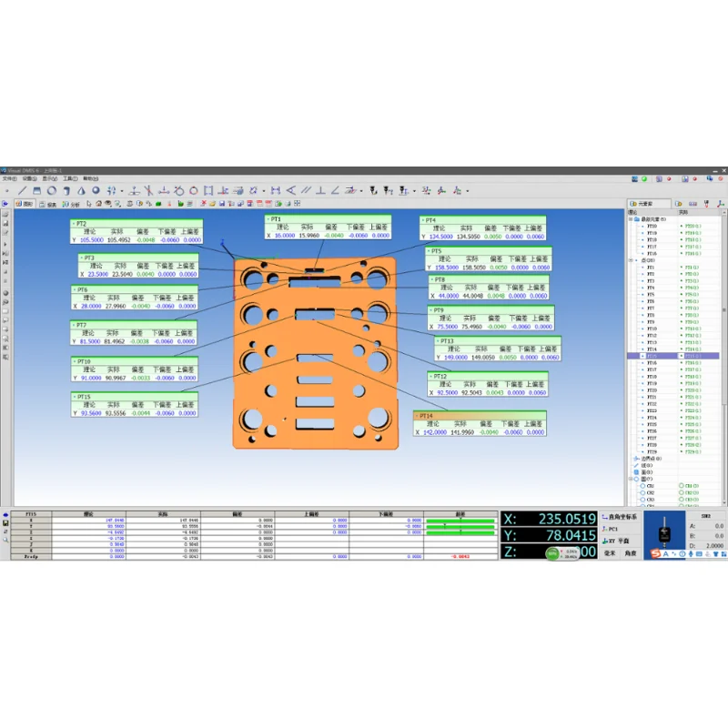Screen dimensions: 728x728
Task: Click the orange plate part model
Action: [x=315, y=353]
